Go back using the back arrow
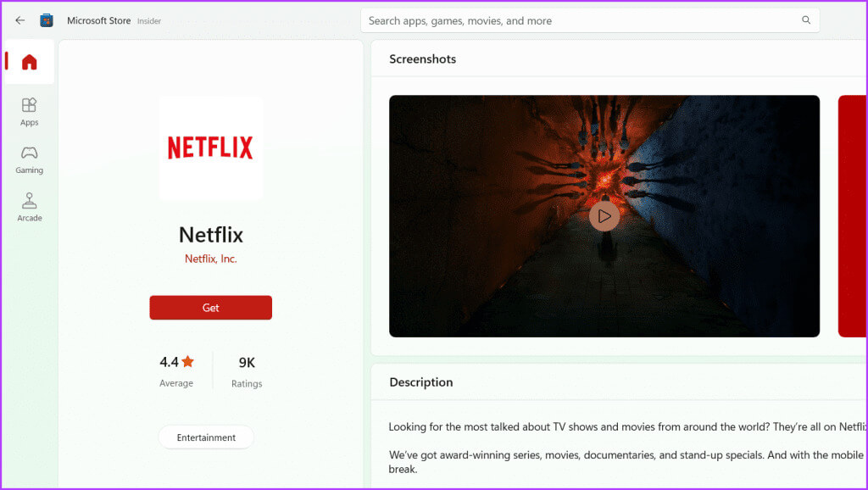This screenshot has height=490, width=868. click(x=20, y=20)
